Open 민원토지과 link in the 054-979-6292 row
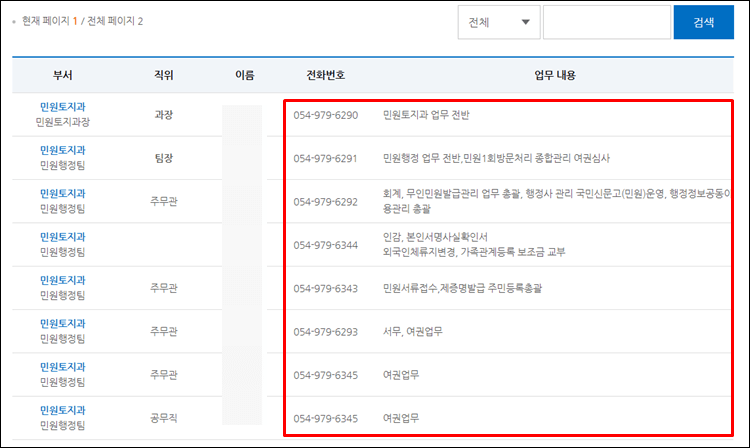750x448 pixels. click(x=63, y=194)
